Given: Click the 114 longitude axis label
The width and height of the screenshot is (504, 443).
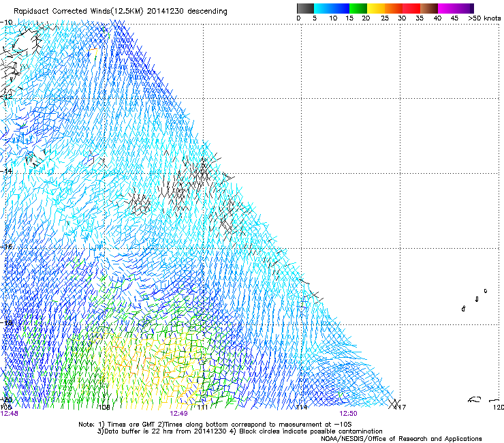Looking at the screenshot, I should [302, 408].
